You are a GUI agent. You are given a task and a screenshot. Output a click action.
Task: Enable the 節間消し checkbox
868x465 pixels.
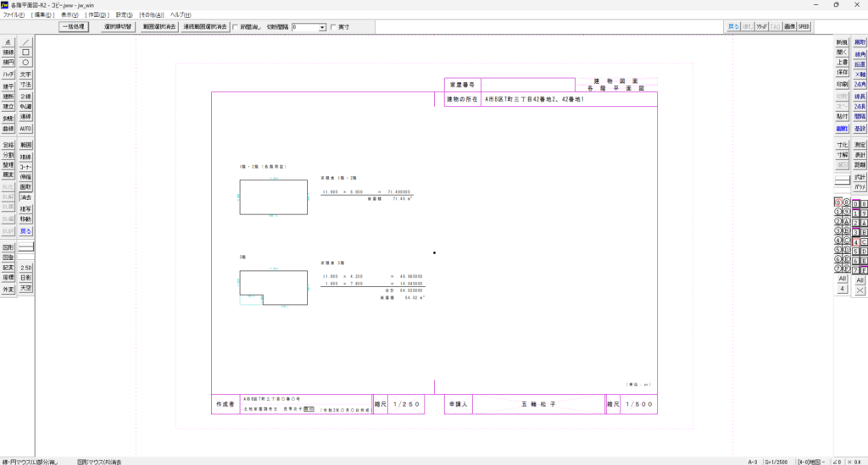[x=235, y=27]
